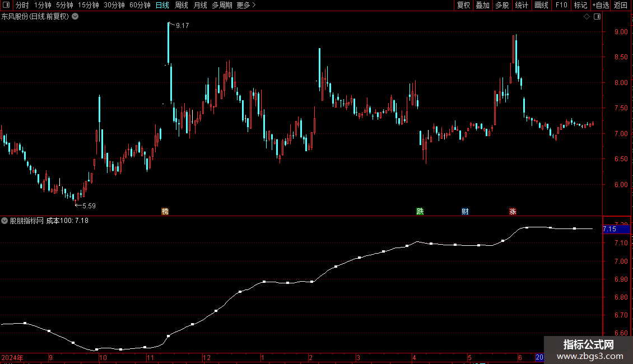Click the 7.10 indicator axis label
The width and height of the screenshot is (633, 364).
tap(621, 243)
